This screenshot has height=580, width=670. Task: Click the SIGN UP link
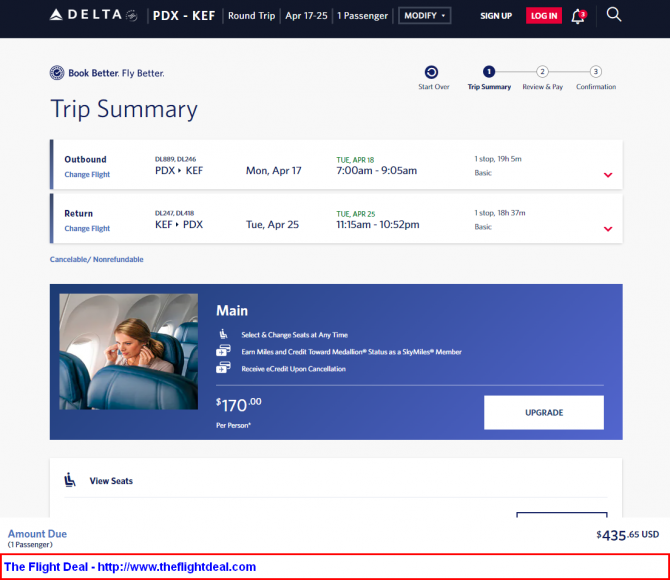click(x=496, y=16)
